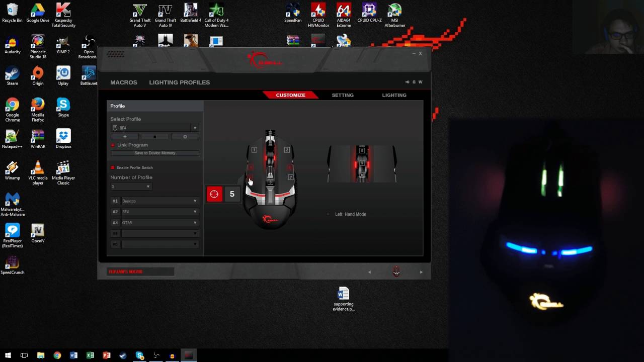Click the Profile panel header

click(155, 106)
